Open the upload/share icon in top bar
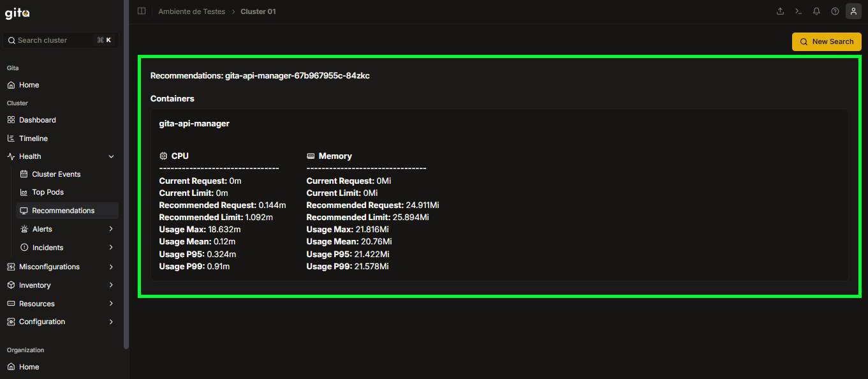Screen dimensions: 868x379 pos(780,11)
